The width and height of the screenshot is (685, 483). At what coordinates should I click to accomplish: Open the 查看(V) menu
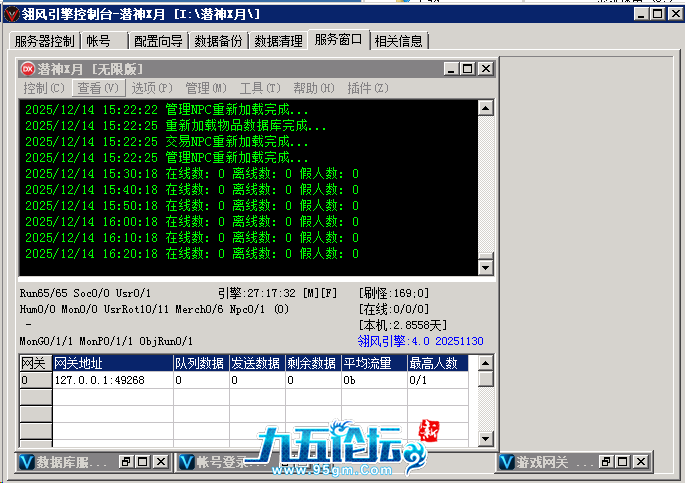coord(98,88)
